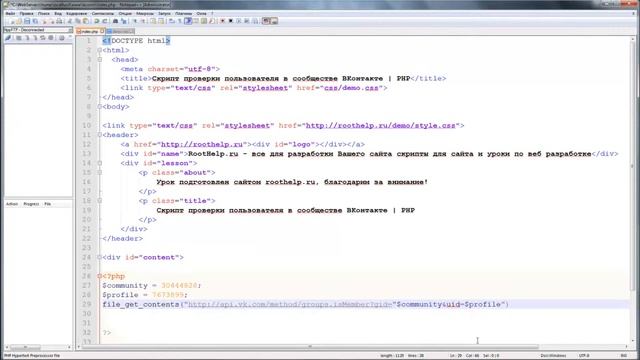This screenshot has width=640, height=360.
Task: Click the $community variable on line 27
Action: click(x=125, y=285)
